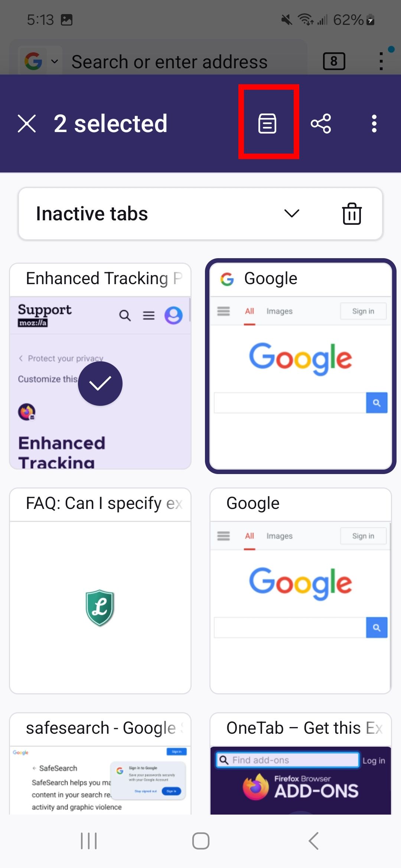Select the safesearch - Google tab
Screen dimensions: 401x868
[100, 764]
